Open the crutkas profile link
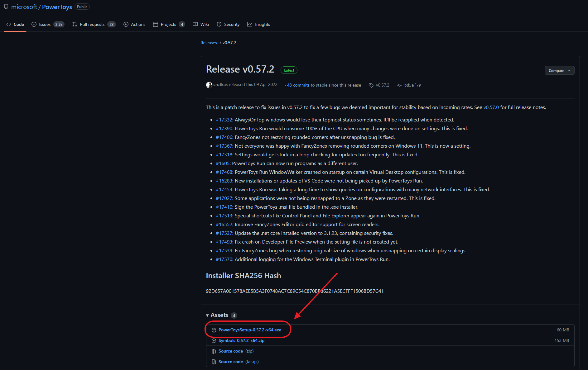The image size is (588, 370). (220, 85)
